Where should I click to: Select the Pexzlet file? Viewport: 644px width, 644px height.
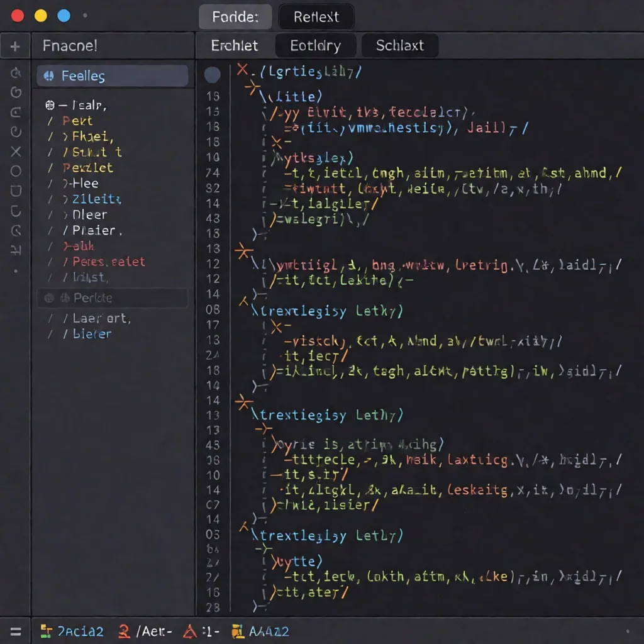(87, 168)
